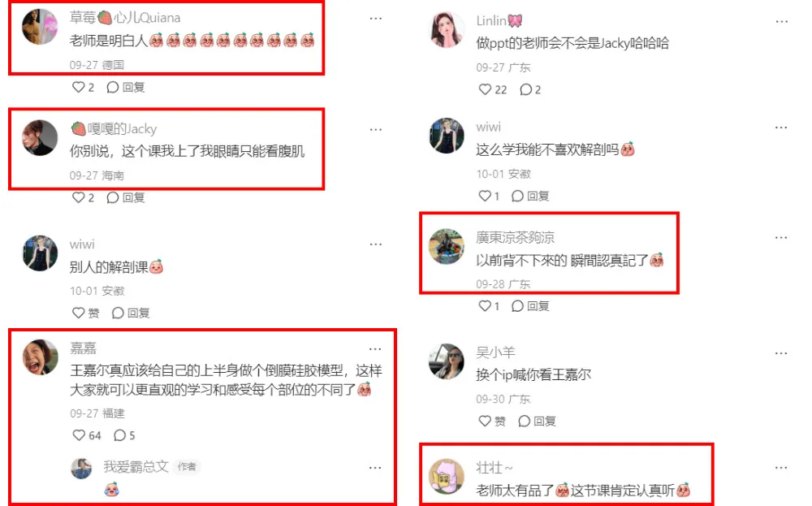Image resolution: width=812 pixels, height=506 pixels.
Task: Open replies bubble showing 5 on 嘉嘉's comment
Action: click(124, 435)
